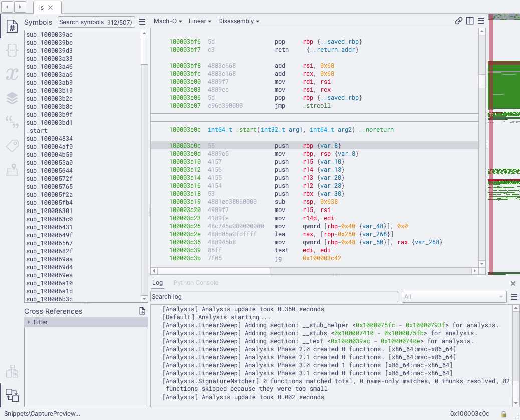Switch to the Log tab
This screenshot has height=420, width=520.
pos(157,283)
